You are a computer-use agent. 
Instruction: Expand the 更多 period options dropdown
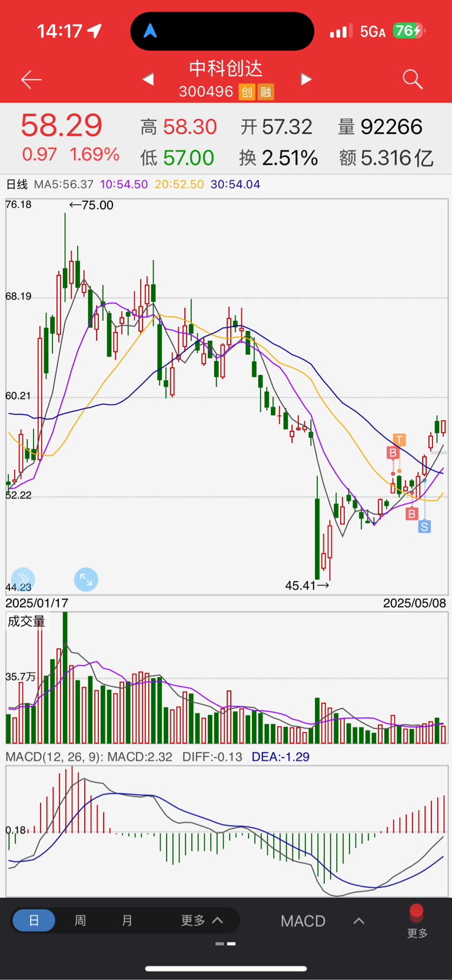(x=202, y=920)
